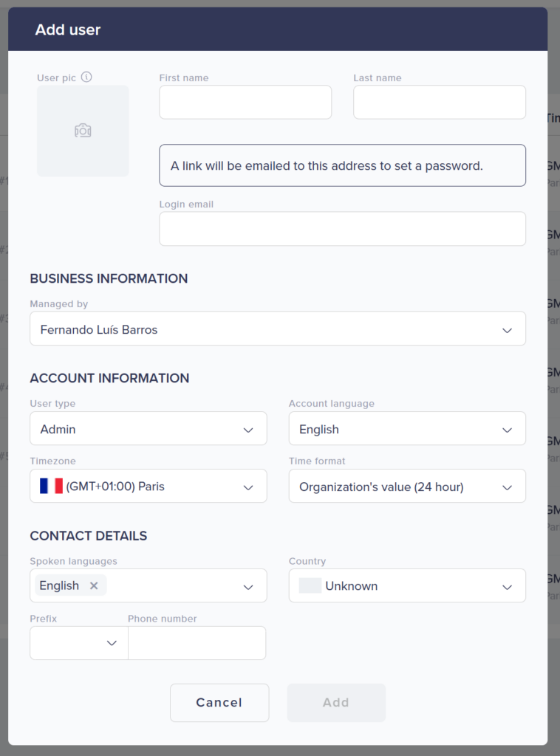Open the Account language dropdown
Screen dimensions: 560x756
click(x=406, y=429)
